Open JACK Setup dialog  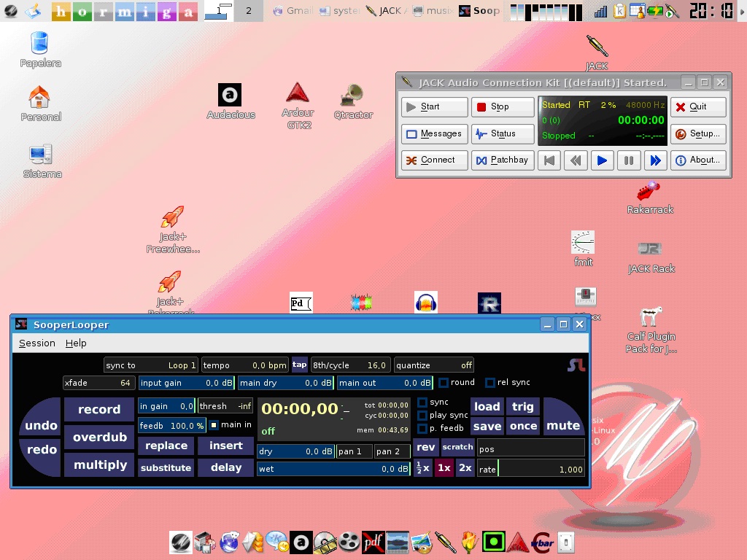point(698,134)
